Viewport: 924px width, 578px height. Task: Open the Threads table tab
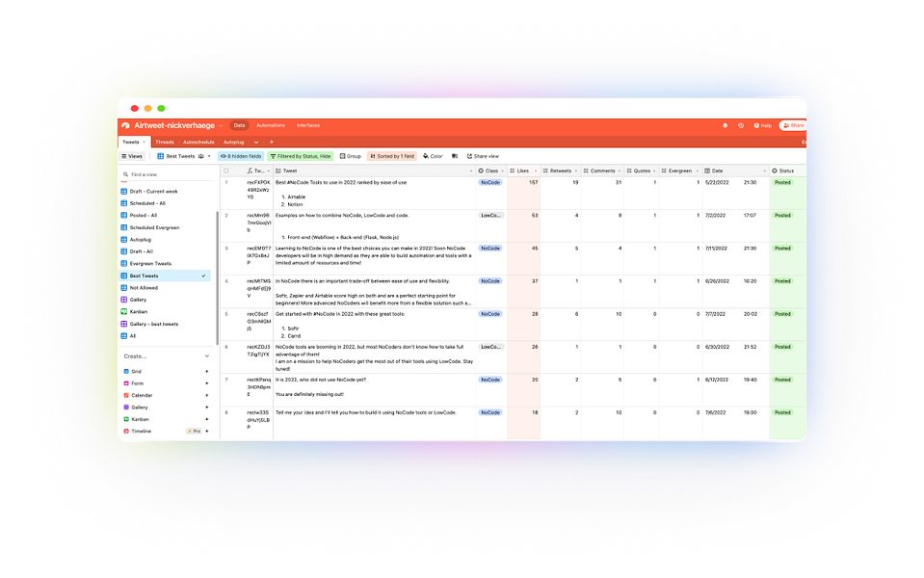pos(165,142)
